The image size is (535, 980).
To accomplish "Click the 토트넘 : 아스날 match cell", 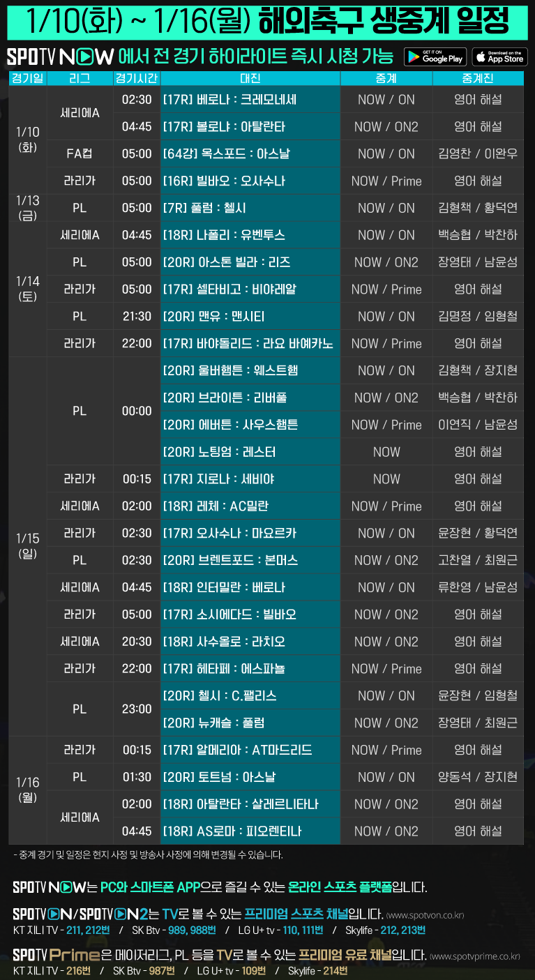I will tap(250, 777).
